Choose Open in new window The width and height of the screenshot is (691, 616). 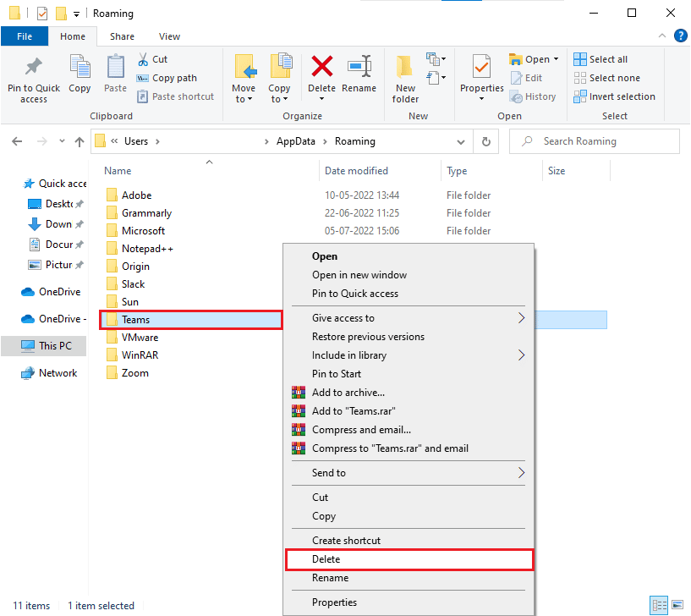tap(359, 275)
